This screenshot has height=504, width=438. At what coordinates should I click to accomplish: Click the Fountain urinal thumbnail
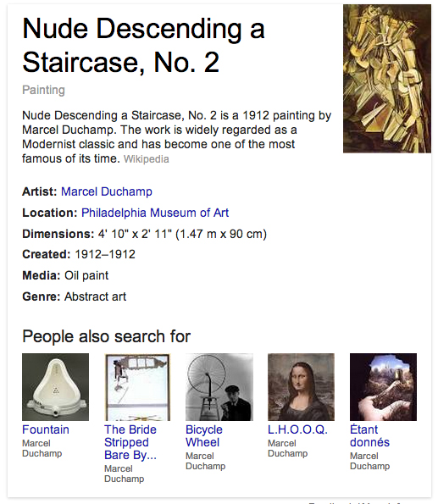pos(55,387)
